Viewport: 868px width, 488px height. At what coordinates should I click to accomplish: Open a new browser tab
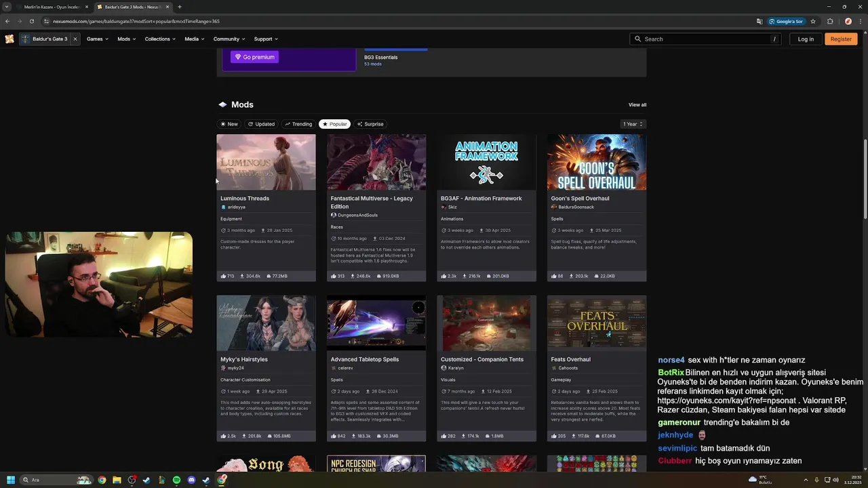click(179, 7)
